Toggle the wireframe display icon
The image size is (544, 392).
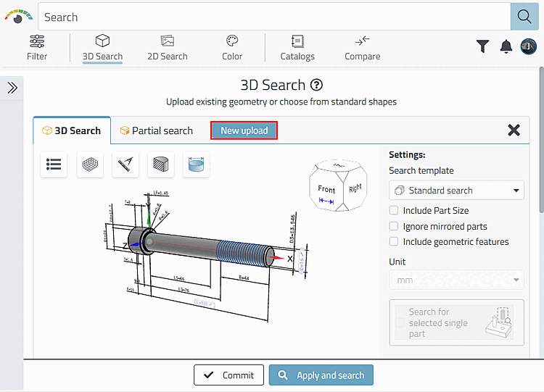click(90, 164)
